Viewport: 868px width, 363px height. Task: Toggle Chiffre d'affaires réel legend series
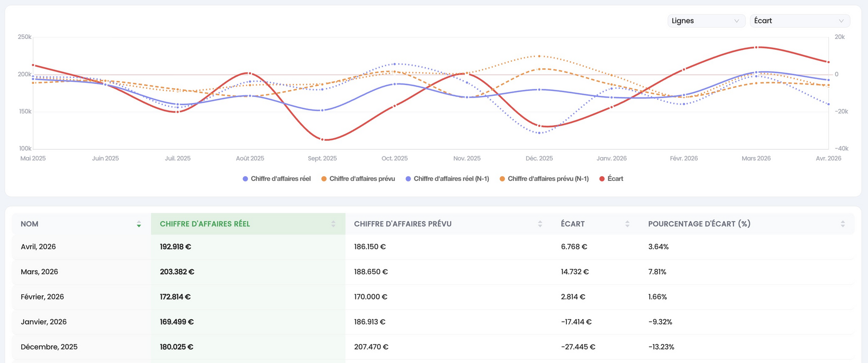pos(277,179)
